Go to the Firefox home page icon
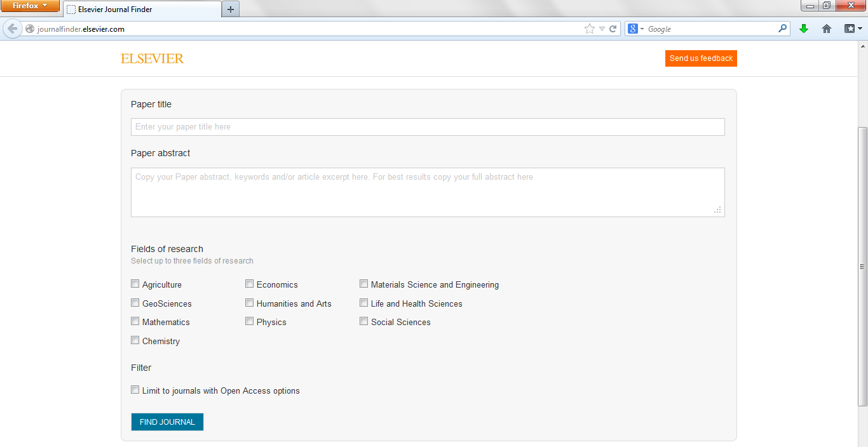 tap(827, 29)
